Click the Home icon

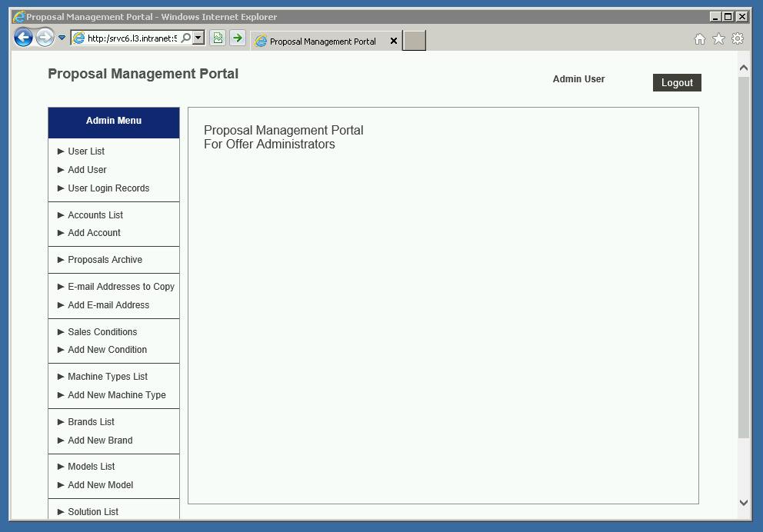pyautogui.click(x=700, y=39)
